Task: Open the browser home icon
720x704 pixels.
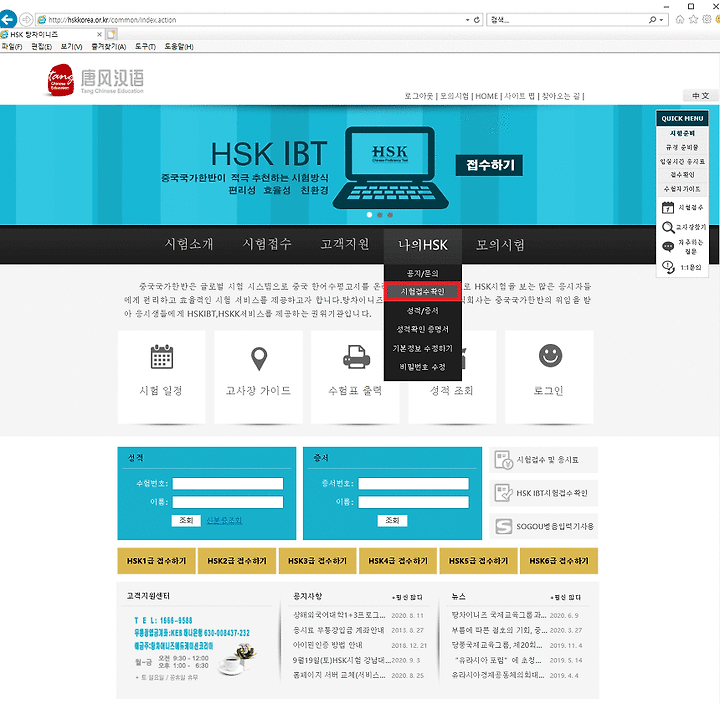Action: (x=680, y=19)
